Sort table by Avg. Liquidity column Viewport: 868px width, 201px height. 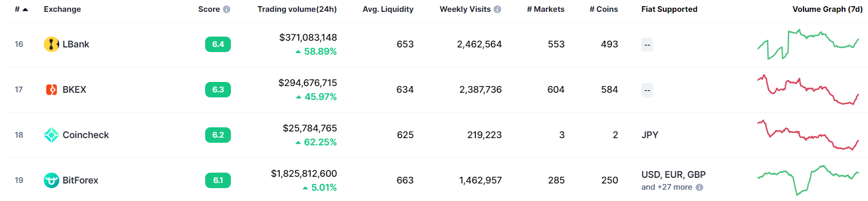388,9
